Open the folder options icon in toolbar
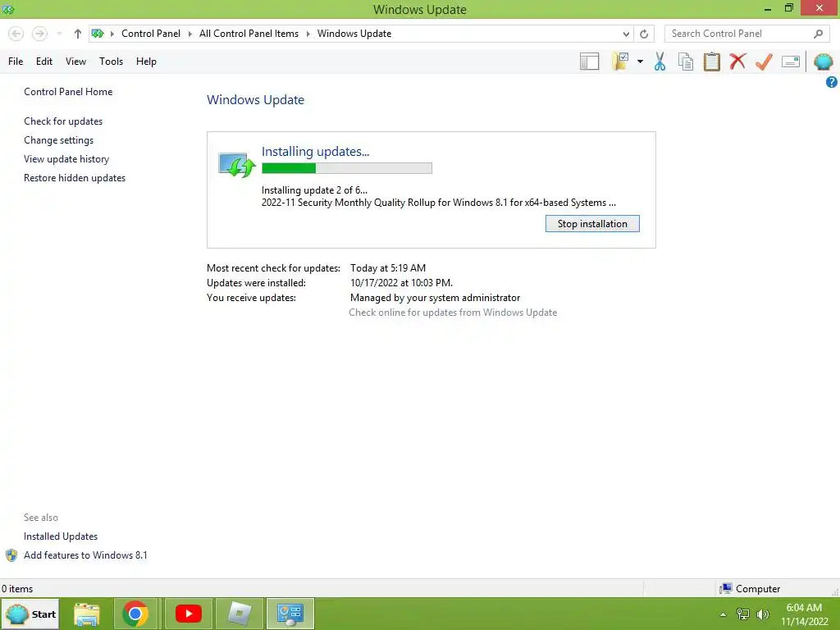This screenshot has height=630, width=840. tap(620, 62)
